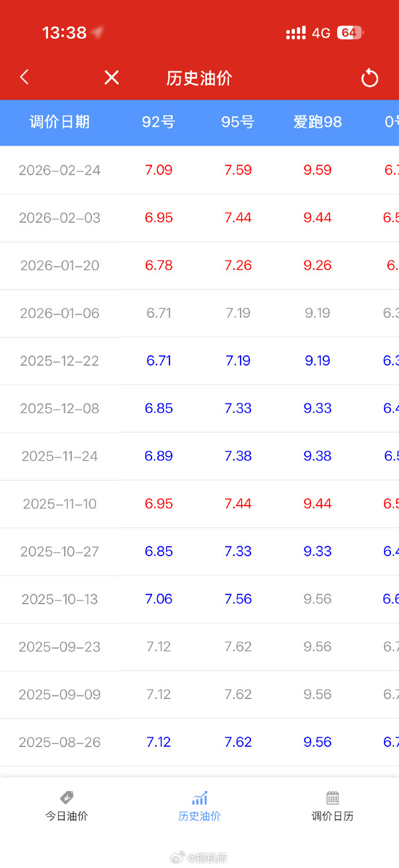The width and height of the screenshot is (399, 868).
Task: Tap the refresh icon at top right
Action: pos(370,77)
